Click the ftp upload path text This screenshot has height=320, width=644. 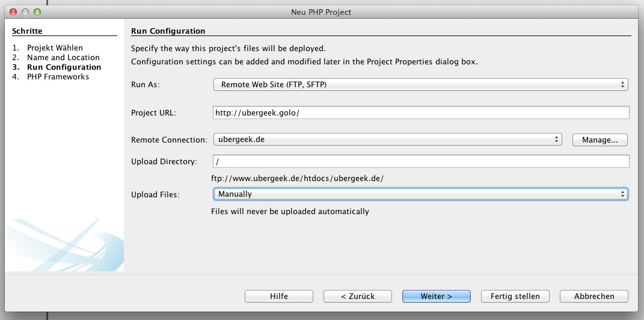tap(298, 179)
